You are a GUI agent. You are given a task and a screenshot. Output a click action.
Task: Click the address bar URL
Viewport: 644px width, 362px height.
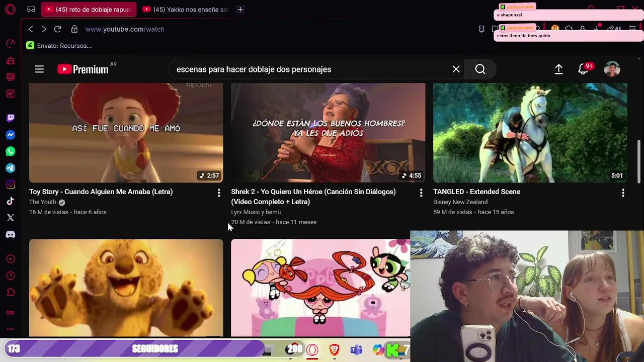[125, 29]
